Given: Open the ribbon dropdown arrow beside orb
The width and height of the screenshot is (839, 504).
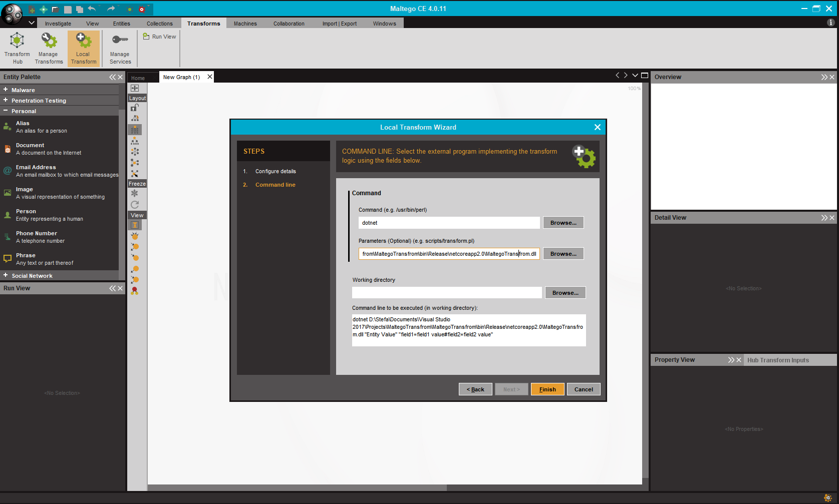Looking at the screenshot, I should (32, 23).
